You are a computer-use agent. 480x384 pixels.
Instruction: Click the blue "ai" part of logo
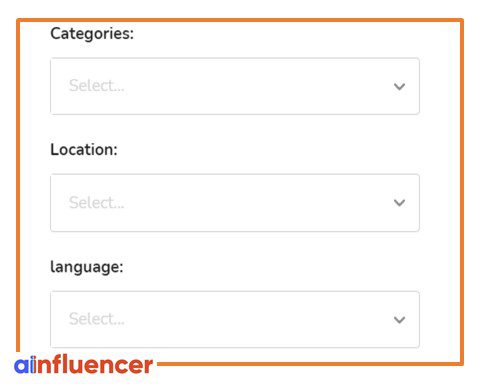pos(25,365)
